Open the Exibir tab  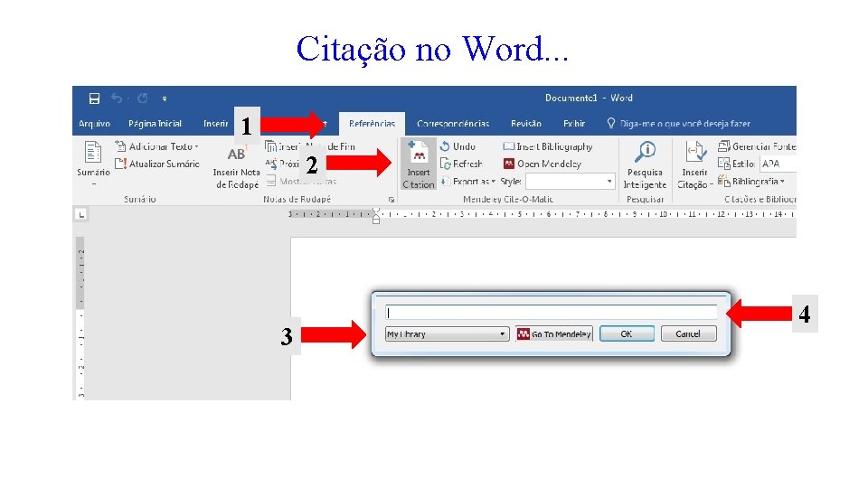[574, 124]
